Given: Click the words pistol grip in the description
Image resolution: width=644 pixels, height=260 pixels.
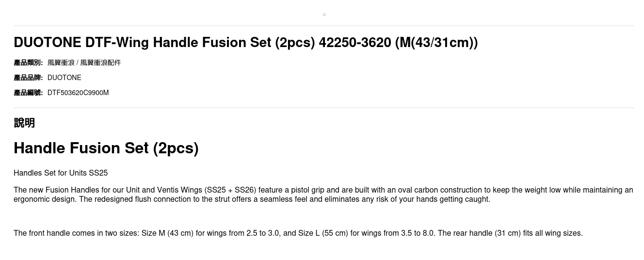Looking at the screenshot, I should point(308,190).
